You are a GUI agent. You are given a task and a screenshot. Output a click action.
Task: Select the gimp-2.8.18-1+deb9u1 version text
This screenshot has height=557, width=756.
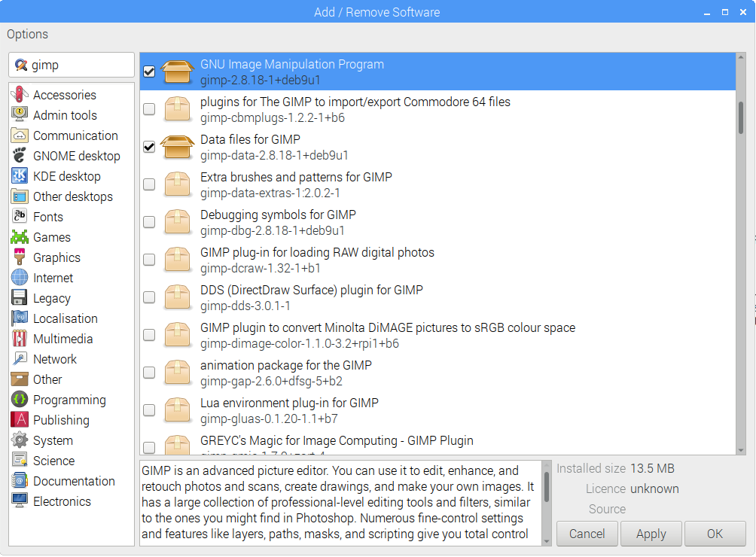(261, 80)
